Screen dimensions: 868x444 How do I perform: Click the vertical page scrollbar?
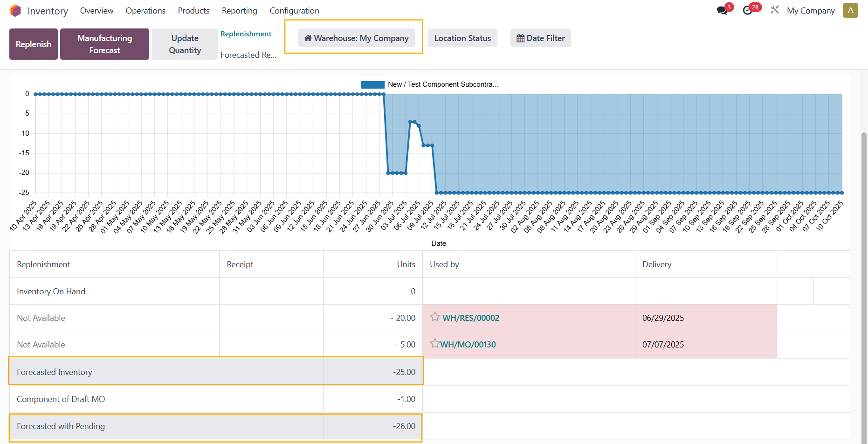pyautogui.click(x=863, y=280)
